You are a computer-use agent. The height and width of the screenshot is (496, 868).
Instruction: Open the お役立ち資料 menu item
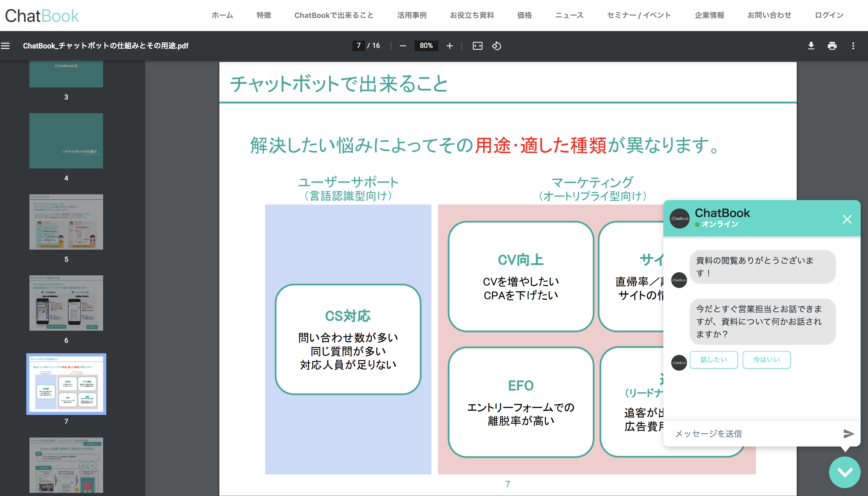pyautogui.click(x=472, y=15)
